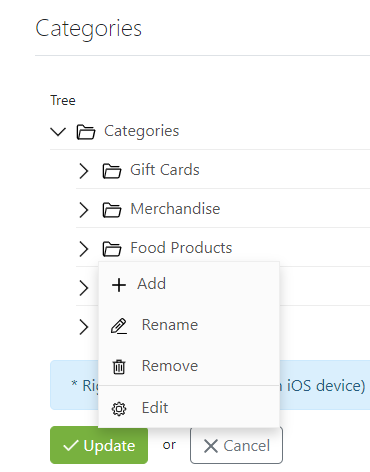Click the pencil icon beside Rename

point(119,326)
